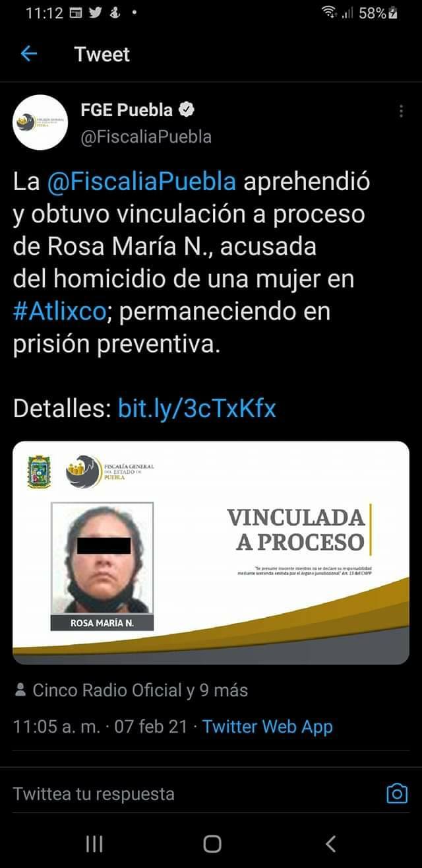Open the #Atlixco hashtag
The image size is (422, 868).
tap(59, 311)
